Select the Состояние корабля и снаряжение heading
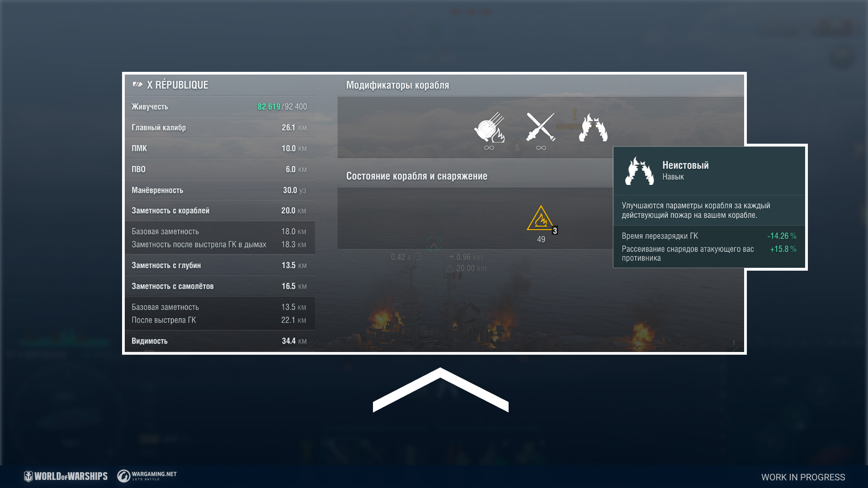Screen dimensions: 868x488 [416, 176]
